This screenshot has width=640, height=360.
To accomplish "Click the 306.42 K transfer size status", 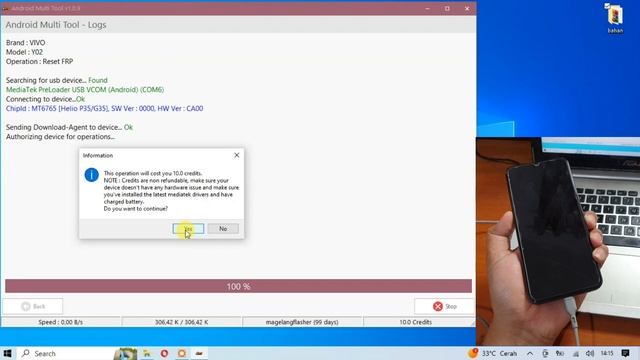I will pos(182,322).
